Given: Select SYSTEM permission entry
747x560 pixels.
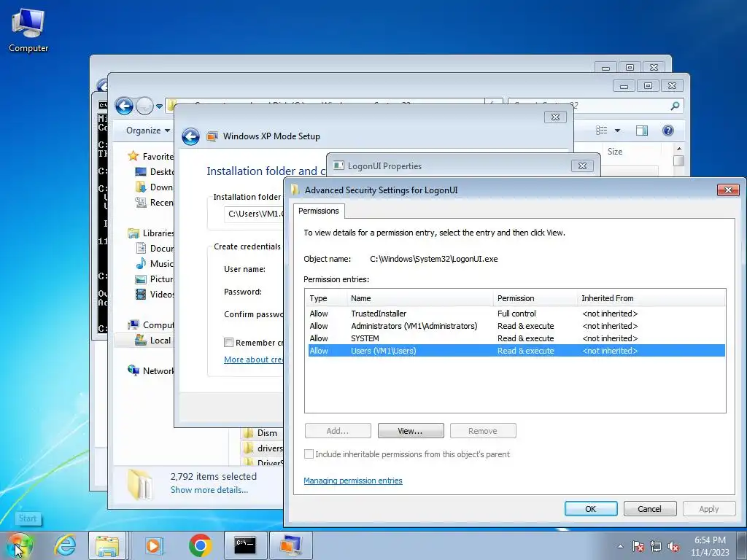Looking at the screenshot, I should point(516,338).
